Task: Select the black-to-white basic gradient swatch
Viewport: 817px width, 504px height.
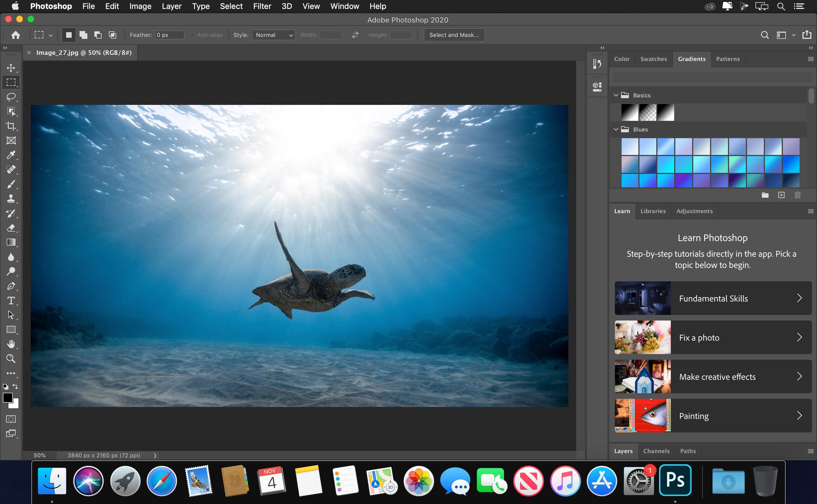Action: pyautogui.click(x=630, y=112)
